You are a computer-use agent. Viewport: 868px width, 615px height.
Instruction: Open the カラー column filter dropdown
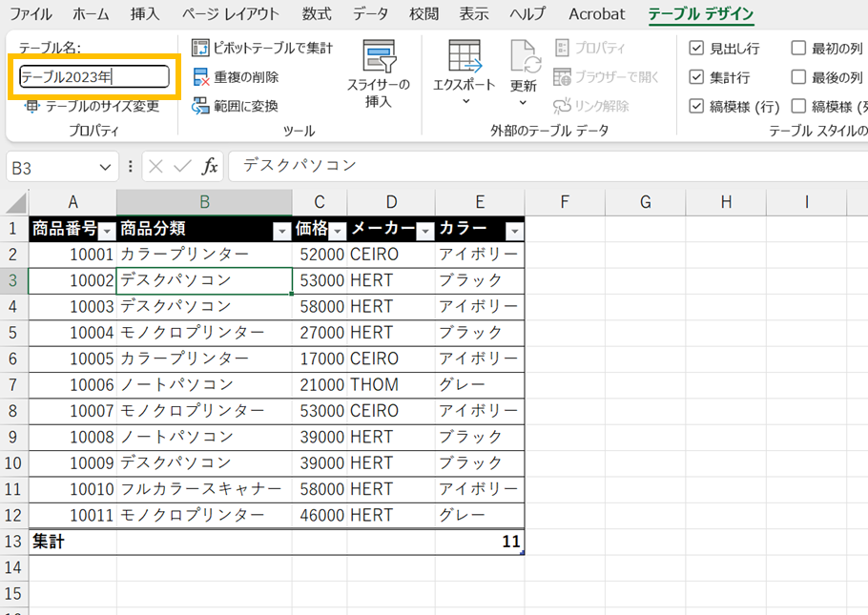pos(514,231)
